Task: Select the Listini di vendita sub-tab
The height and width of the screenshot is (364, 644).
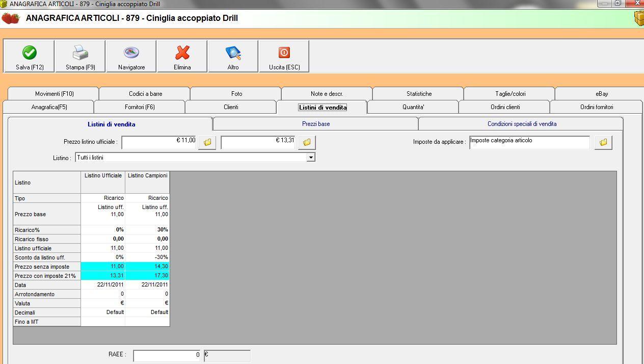Action: pyautogui.click(x=111, y=124)
